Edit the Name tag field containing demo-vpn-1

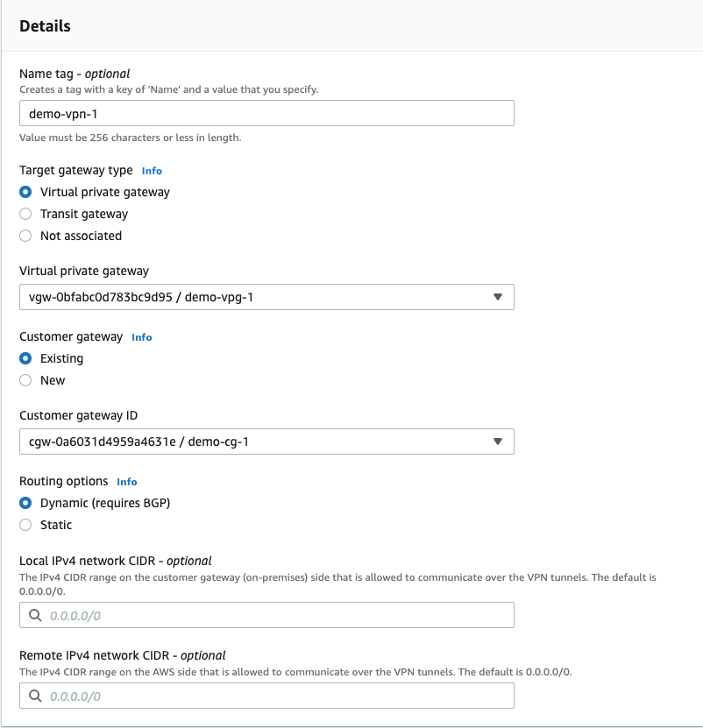(x=263, y=113)
